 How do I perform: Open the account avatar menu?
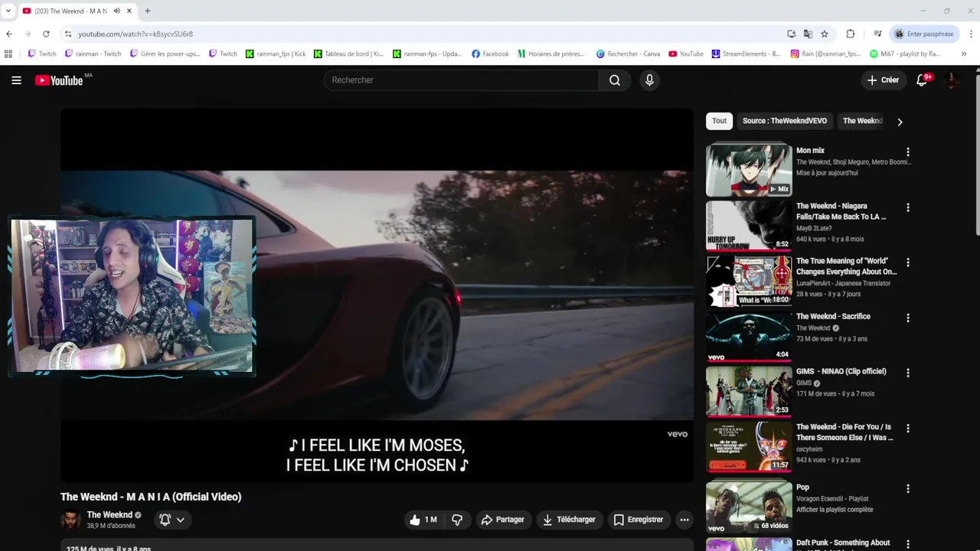(x=952, y=80)
